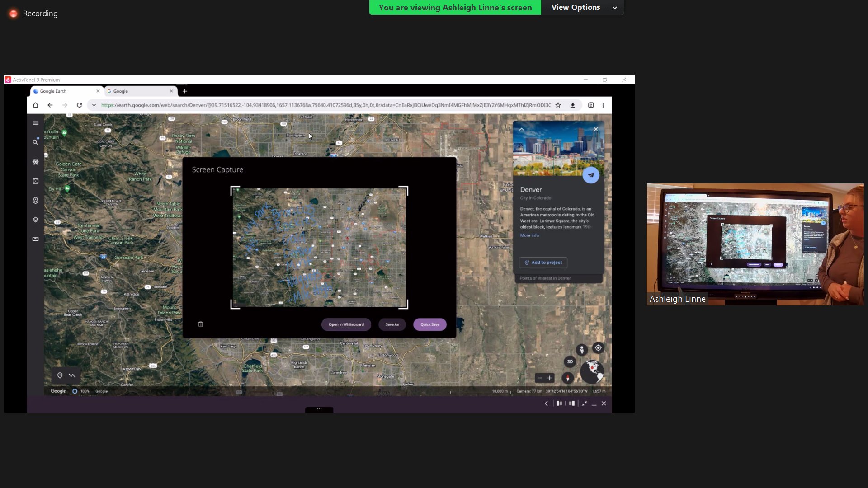Screen dimensions: 868x488
Task: Zoom out with the minus button
Action: point(540,378)
